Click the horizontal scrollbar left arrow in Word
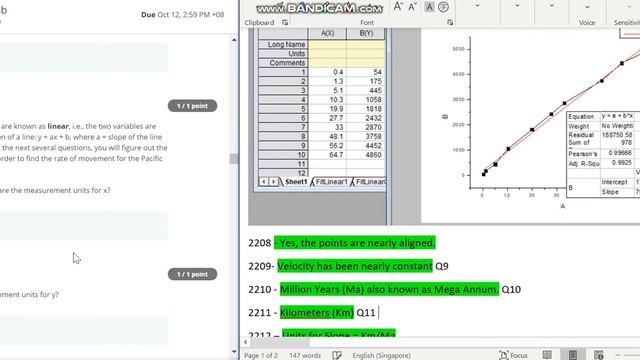 [245, 342]
